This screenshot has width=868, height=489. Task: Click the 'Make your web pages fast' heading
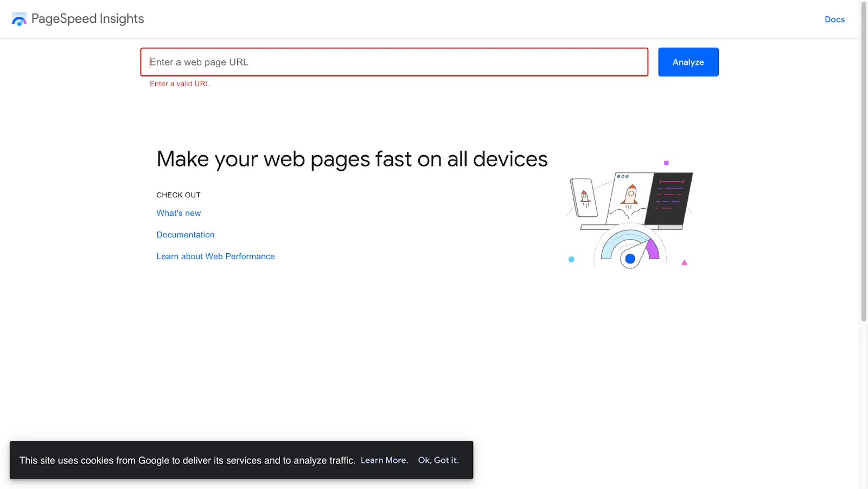click(x=352, y=159)
